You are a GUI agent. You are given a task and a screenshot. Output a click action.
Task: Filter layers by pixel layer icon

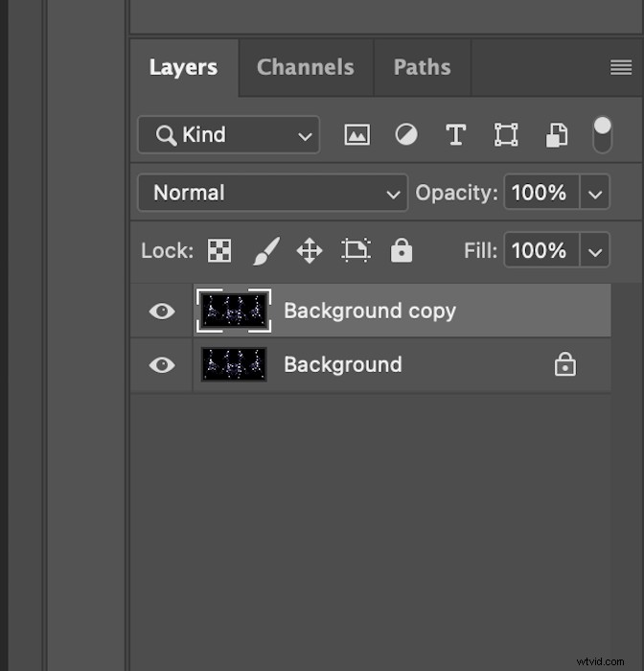(x=356, y=135)
